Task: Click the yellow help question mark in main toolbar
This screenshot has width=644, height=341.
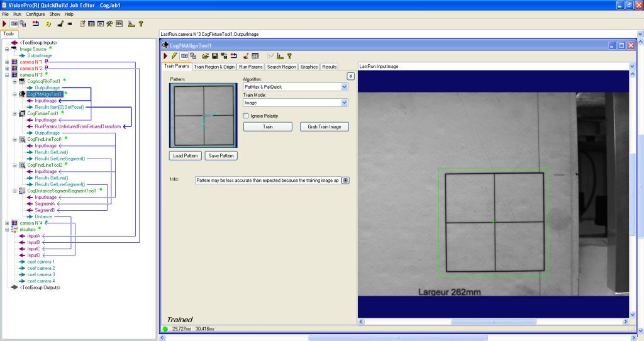Action: 141,23
